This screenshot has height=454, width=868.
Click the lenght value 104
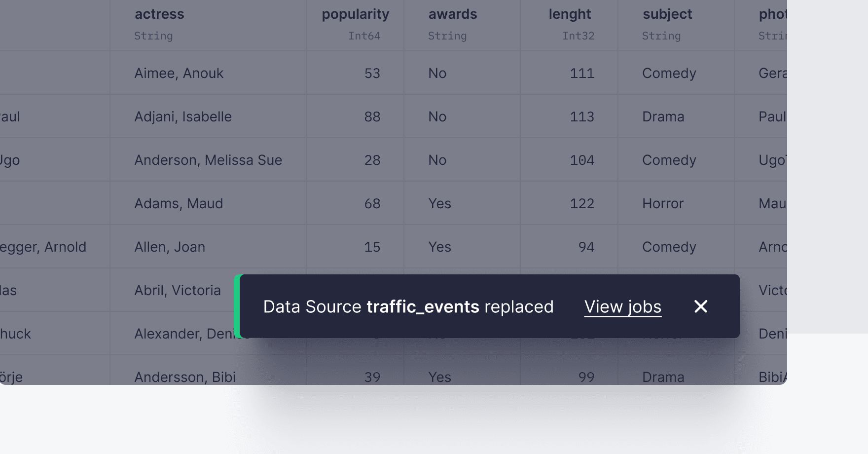[x=582, y=160]
